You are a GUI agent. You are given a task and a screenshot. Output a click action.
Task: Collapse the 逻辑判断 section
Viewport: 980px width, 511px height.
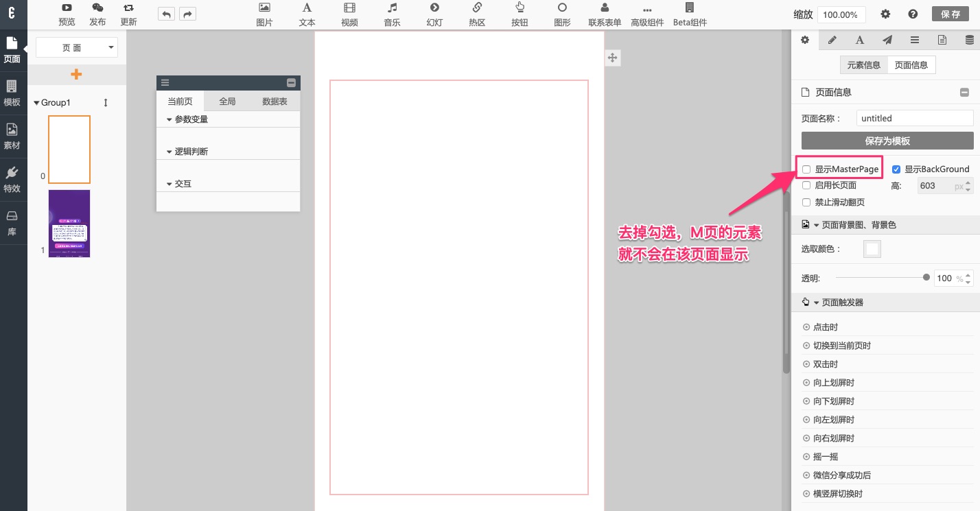(170, 152)
